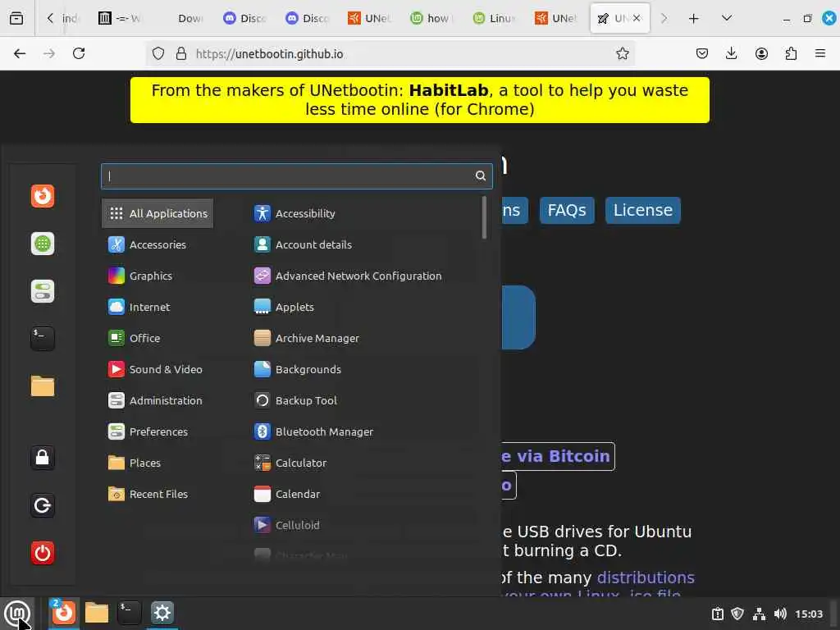The image size is (840, 630).
Task: Click the search magnifier icon in menu
Action: point(481,176)
